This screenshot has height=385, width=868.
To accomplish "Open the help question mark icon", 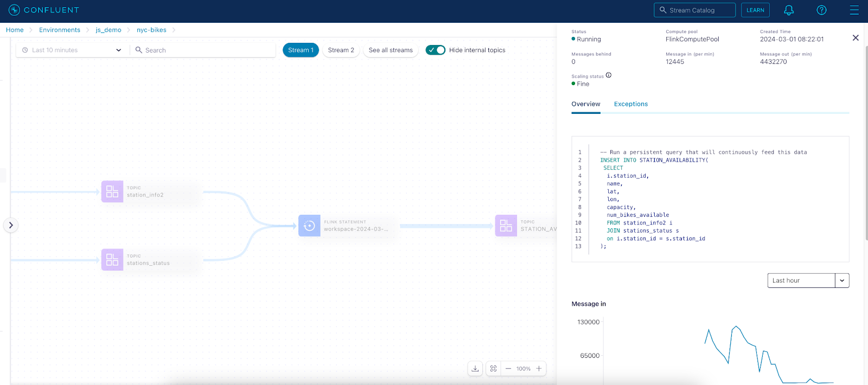I will (x=821, y=10).
